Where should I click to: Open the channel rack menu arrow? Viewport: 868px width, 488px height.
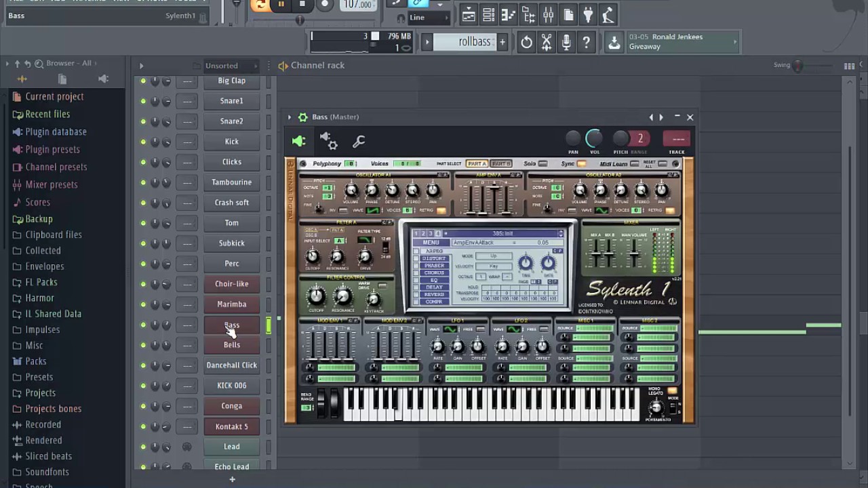pos(141,66)
